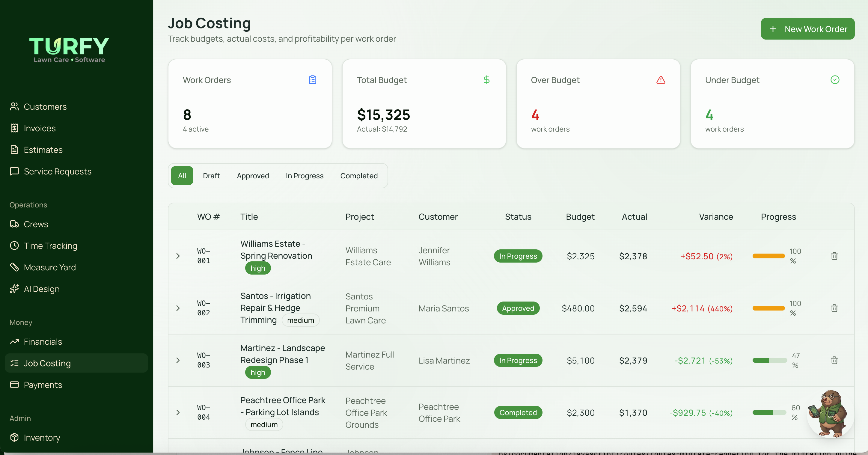Image resolution: width=868 pixels, height=455 pixels.
Task: Click WO-003 progress bar at 47%
Action: coord(770,360)
